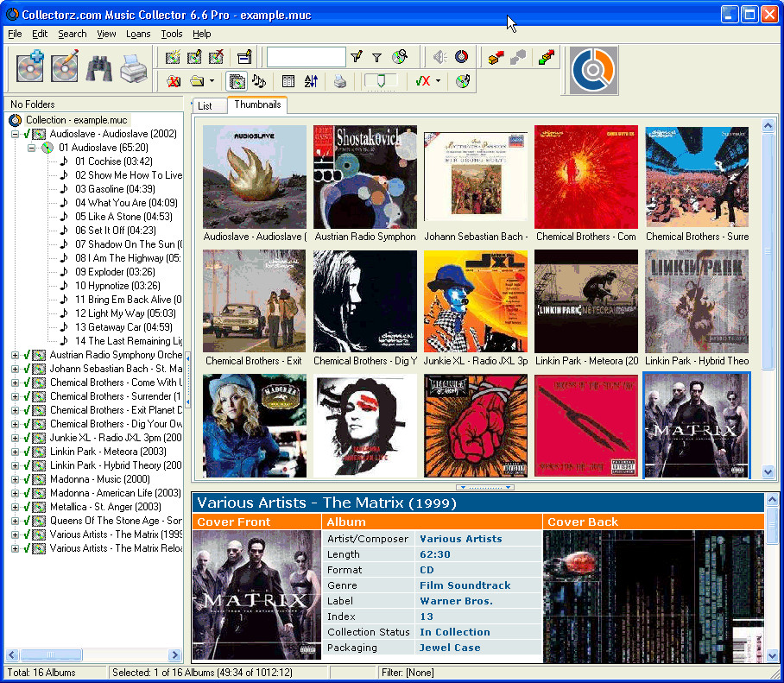This screenshot has height=683, width=784.
Task: Click small edit album icon with pencil
Action: point(194,56)
